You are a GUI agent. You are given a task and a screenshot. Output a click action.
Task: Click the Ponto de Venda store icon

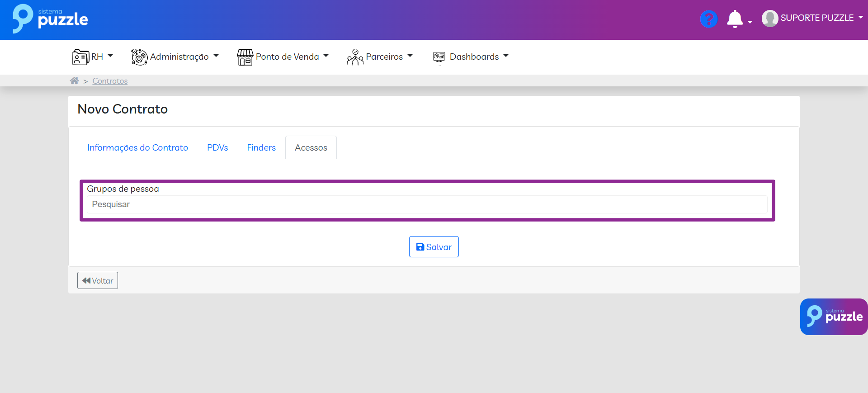pyautogui.click(x=245, y=57)
